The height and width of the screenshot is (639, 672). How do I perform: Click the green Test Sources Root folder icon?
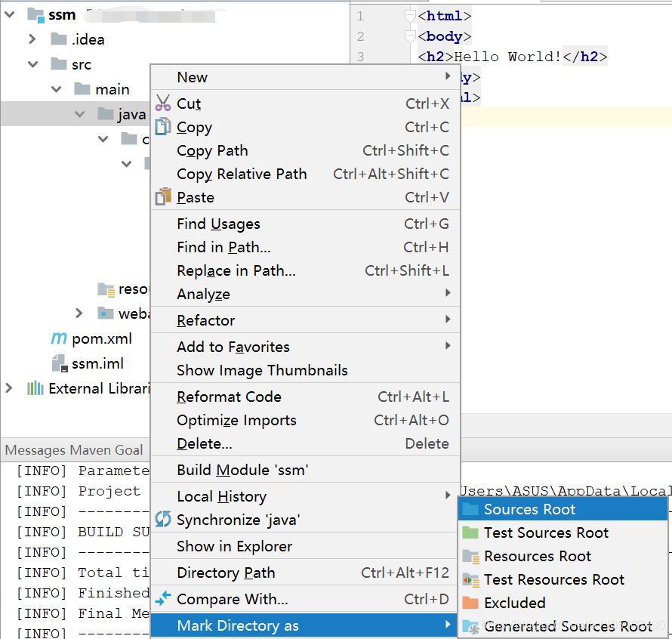click(x=470, y=532)
